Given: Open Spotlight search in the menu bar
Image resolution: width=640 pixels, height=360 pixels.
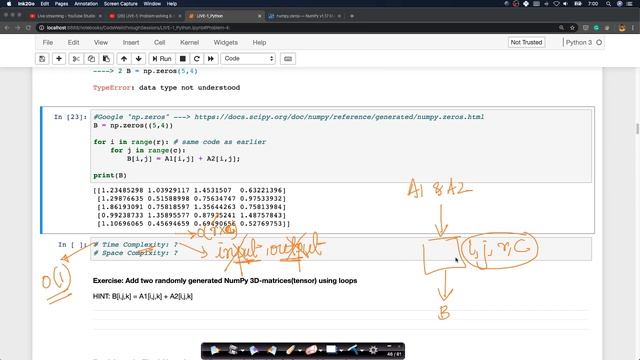Looking at the screenshot, I should click(609, 4).
